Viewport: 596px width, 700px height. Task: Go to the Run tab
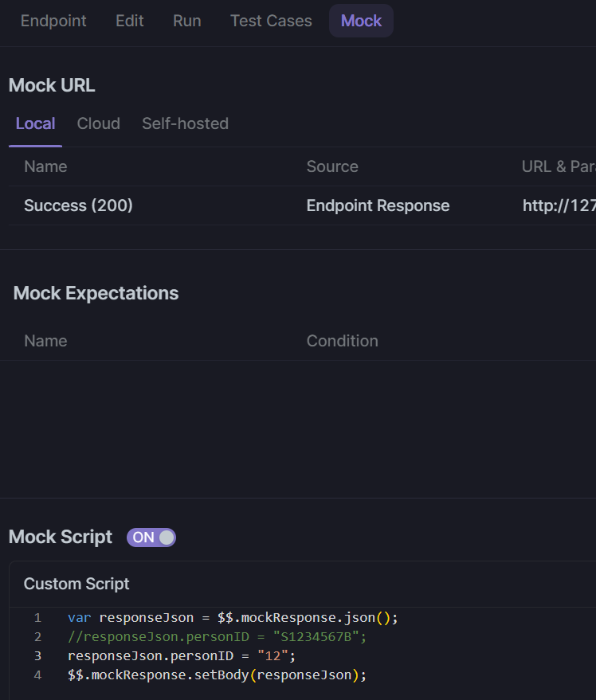(187, 21)
